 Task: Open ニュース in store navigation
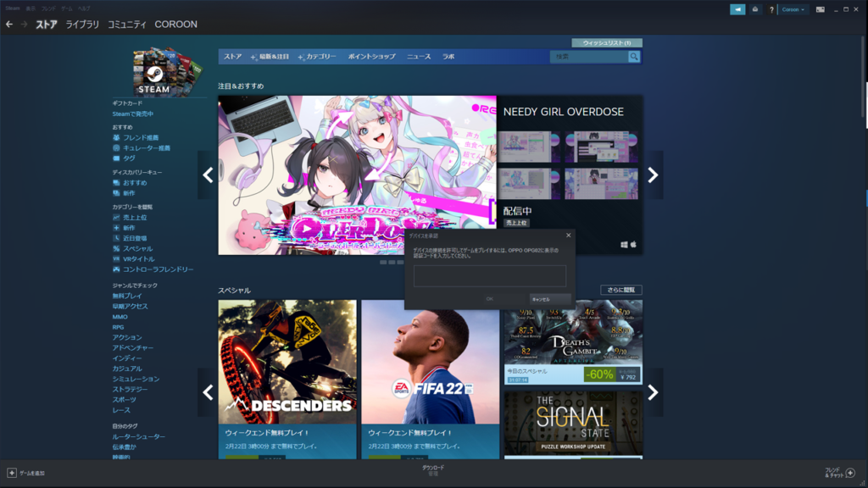pyautogui.click(x=419, y=57)
